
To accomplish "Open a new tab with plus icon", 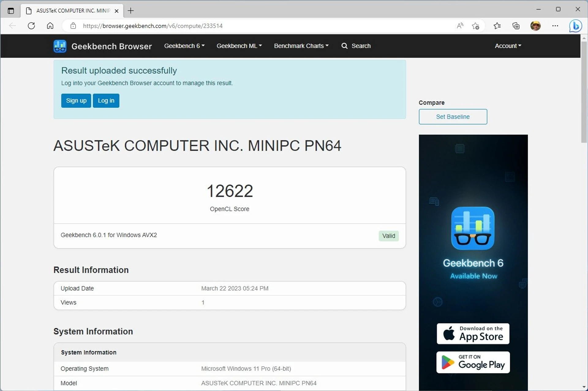I will [131, 11].
